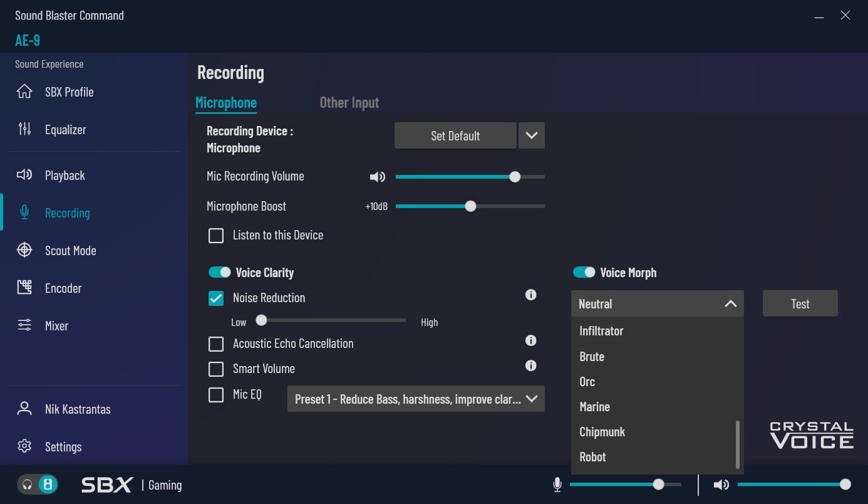Click the Test voice morph button
The image size is (868, 504).
[800, 303]
